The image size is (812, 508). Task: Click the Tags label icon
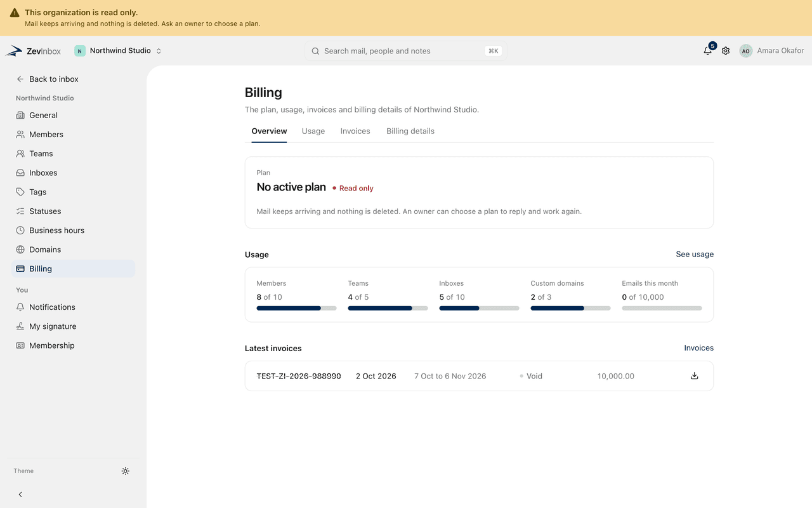[x=20, y=192]
